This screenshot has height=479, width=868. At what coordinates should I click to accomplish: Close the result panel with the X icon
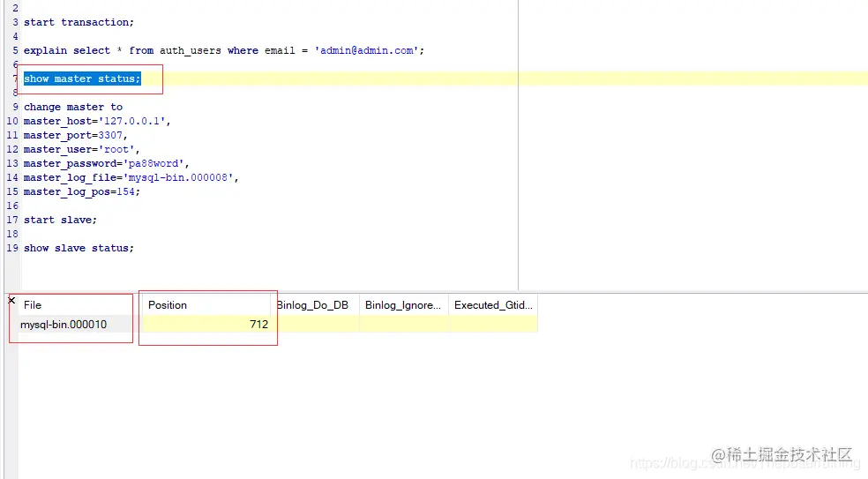11,300
